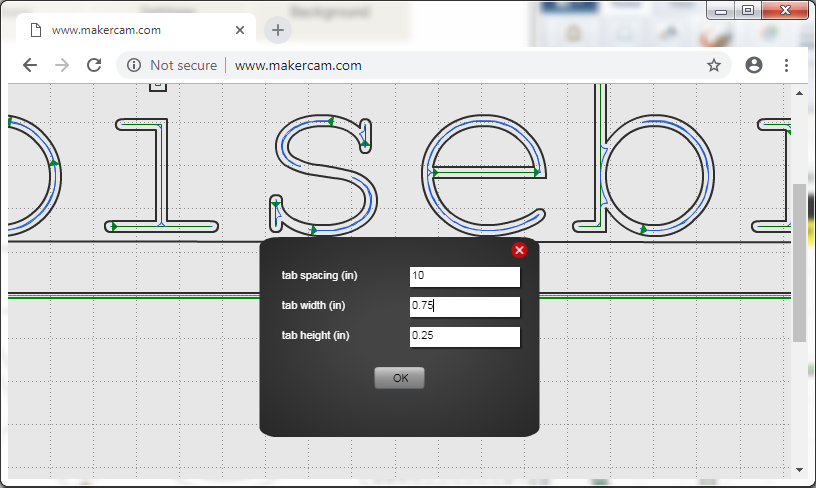Select the tab height input field
This screenshot has height=488, width=818.
[464, 337]
